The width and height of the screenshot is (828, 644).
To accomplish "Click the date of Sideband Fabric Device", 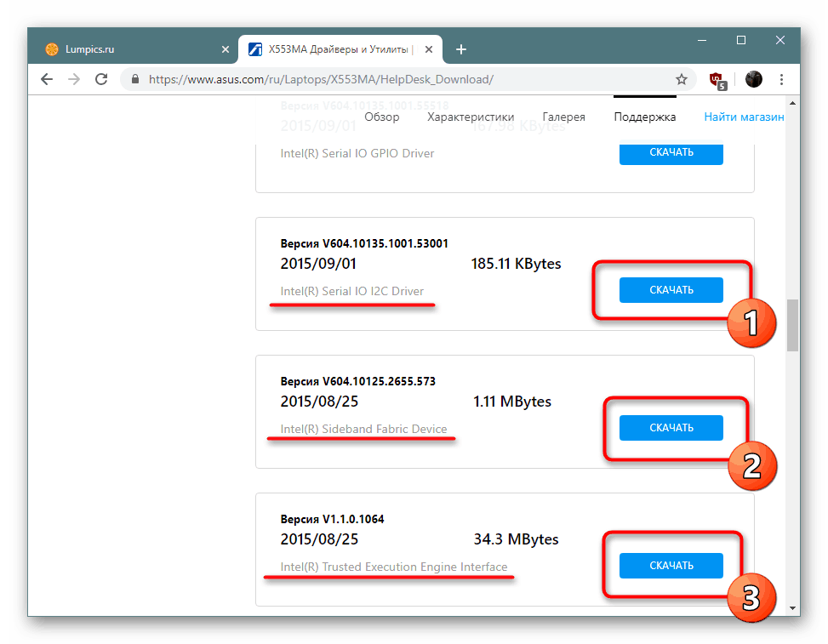I will 319,402.
